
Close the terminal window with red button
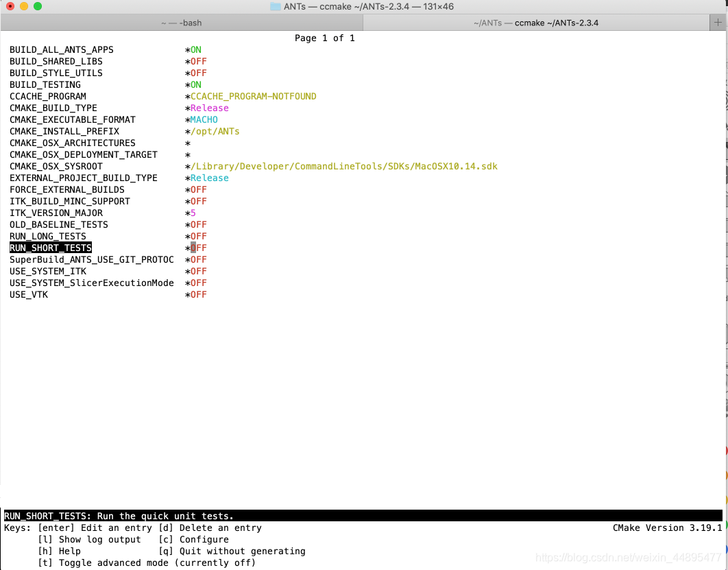coord(10,6)
